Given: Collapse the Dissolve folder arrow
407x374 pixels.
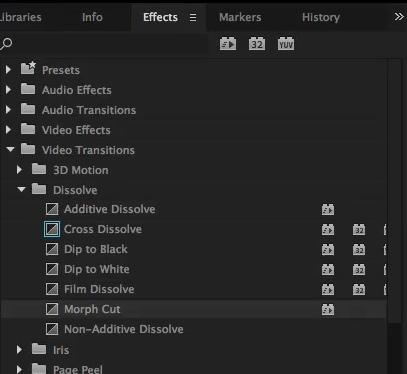Looking at the screenshot, I should [21, 190].
